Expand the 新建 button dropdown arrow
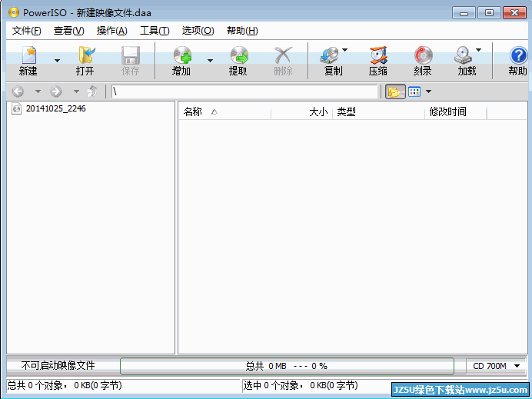The width and height of the screenshot is (532, 399). (57, 60)
